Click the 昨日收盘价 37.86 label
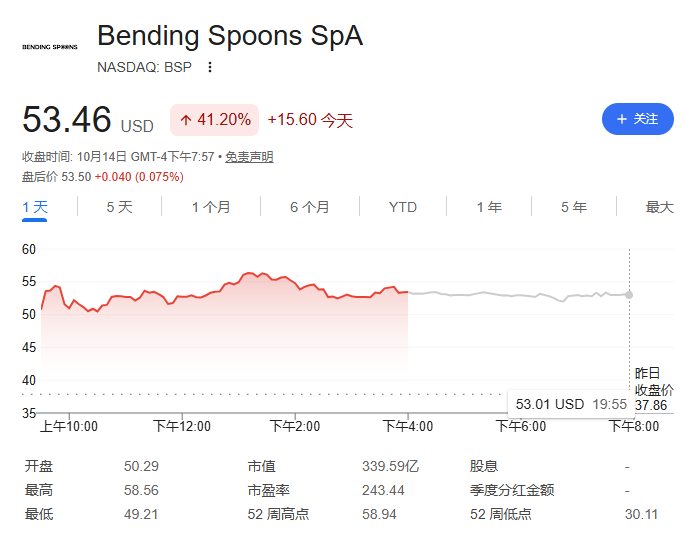The width and height of the screenshot is (686, 537). pos(654,389)
